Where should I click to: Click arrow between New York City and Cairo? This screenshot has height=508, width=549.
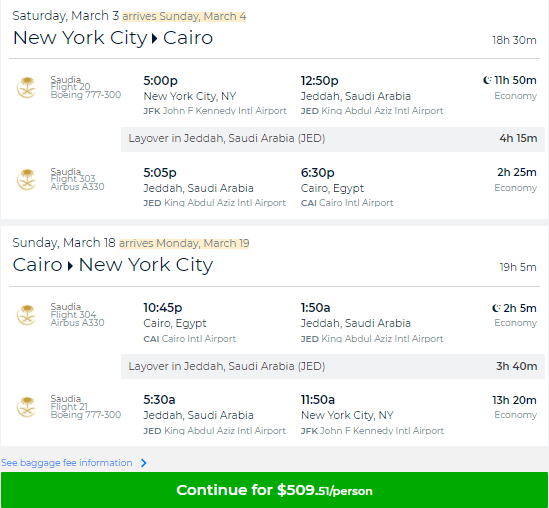pos(154,38)
